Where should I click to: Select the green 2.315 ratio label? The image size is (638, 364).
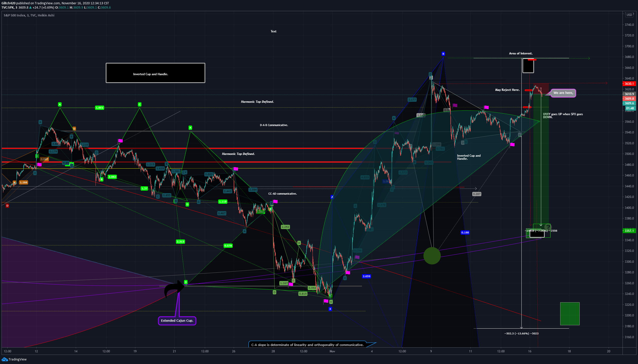tap(180, 241)
